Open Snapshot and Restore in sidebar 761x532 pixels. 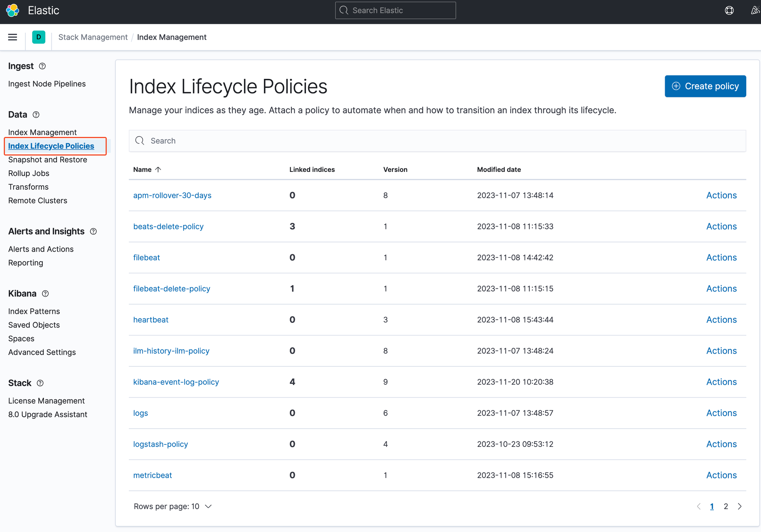pyautogui.click(x=48, y=160)
